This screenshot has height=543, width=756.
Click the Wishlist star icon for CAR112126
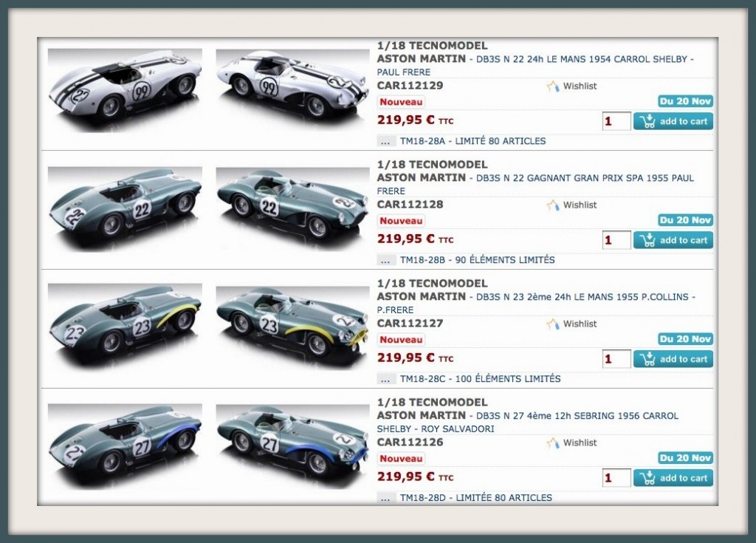pos(552,443)
